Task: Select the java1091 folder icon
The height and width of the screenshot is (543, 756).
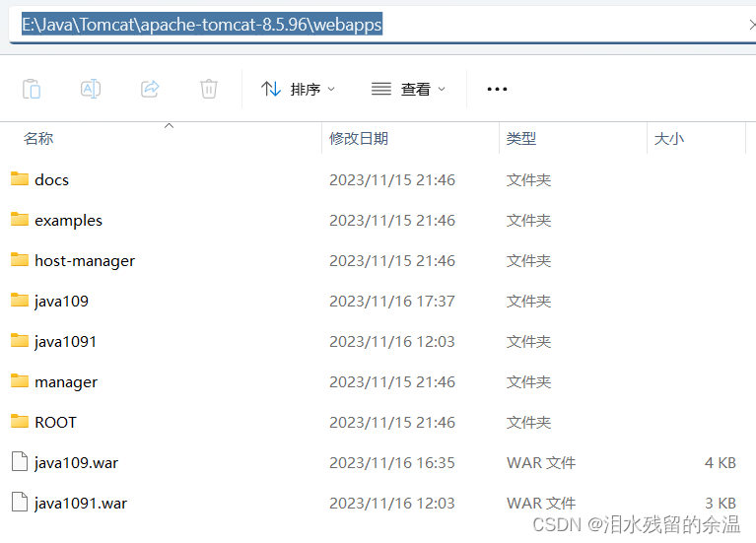Action: pyautogui.click(x=20, y=341)
